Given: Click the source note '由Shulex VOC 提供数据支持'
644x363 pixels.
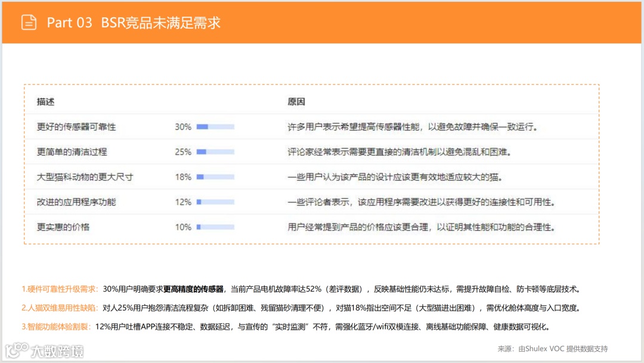Looking at the screenshot, I should tap(563, 349).
